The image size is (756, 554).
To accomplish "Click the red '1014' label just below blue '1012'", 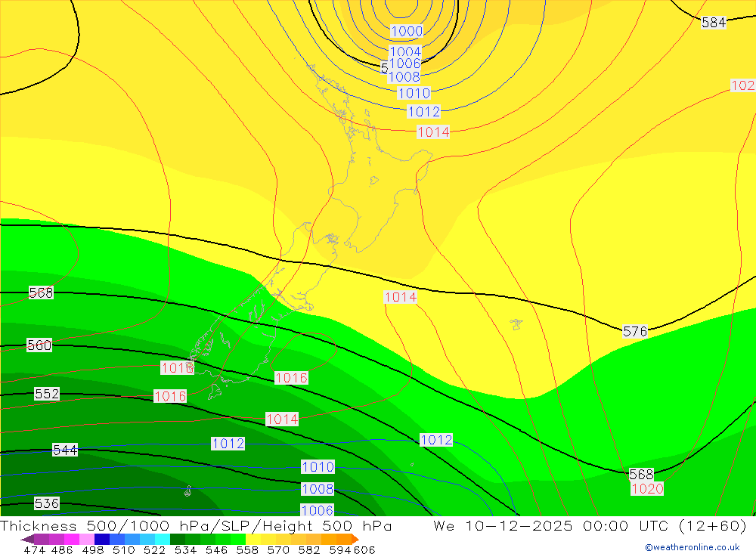I will tap(433, 132).
